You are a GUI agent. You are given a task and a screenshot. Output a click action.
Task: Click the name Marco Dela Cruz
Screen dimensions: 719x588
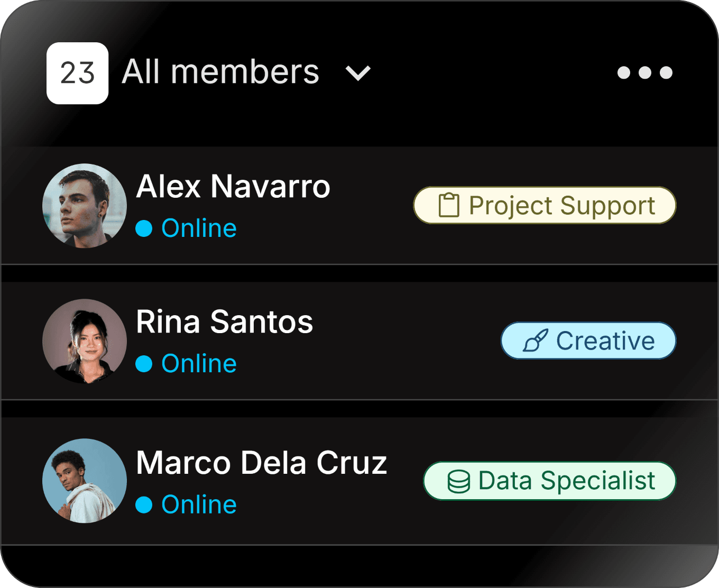[262, 463]
